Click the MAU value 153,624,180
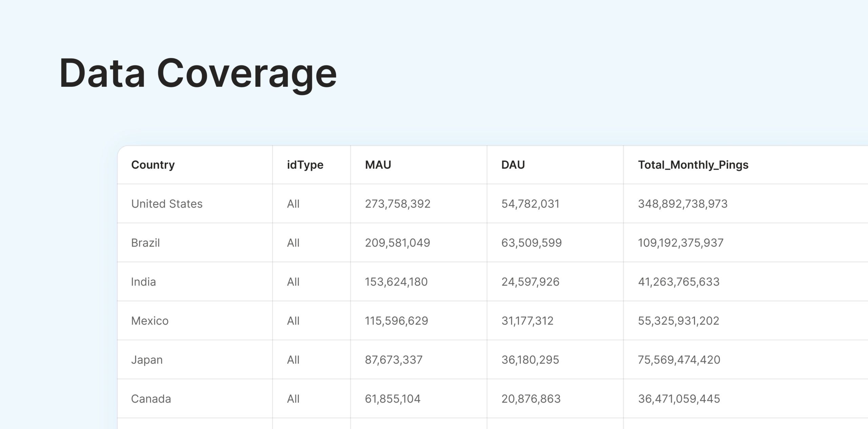868x429 pixels. (x=396, y=282)
